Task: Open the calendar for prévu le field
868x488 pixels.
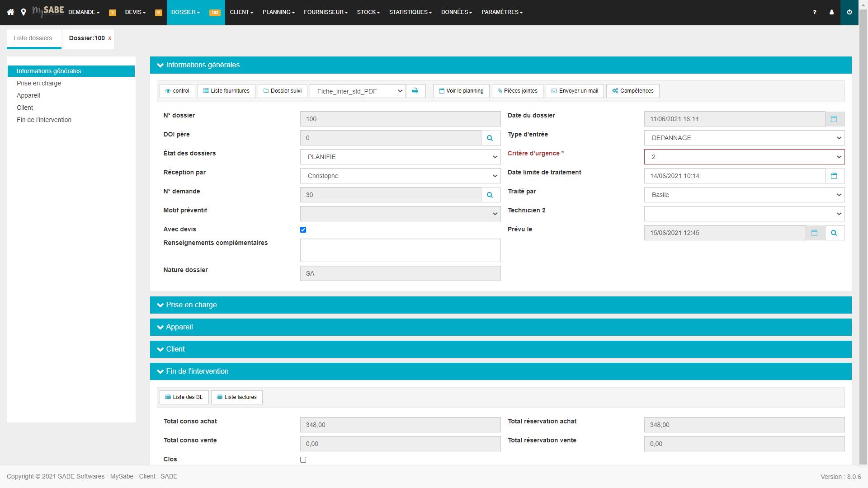Action: (815, 232)
